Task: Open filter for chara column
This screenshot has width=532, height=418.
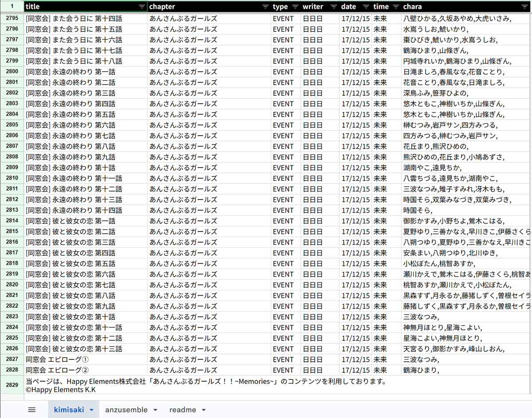Action: (x=524, y=7)
